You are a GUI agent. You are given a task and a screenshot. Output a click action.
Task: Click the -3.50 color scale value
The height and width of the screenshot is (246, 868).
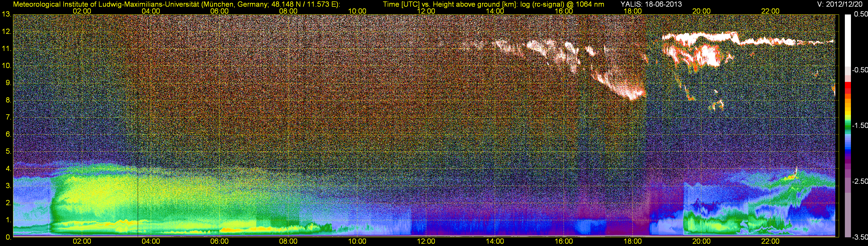coord(860,237)
